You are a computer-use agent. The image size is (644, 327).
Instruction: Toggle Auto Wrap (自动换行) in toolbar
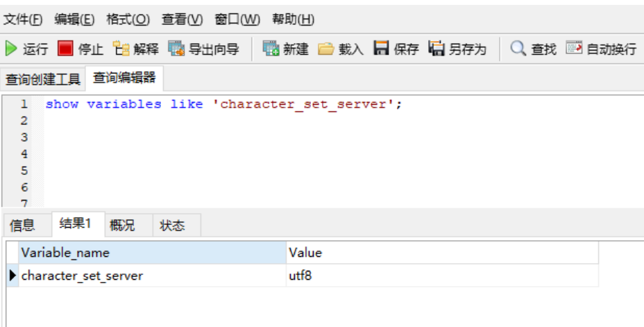point(574,49)
